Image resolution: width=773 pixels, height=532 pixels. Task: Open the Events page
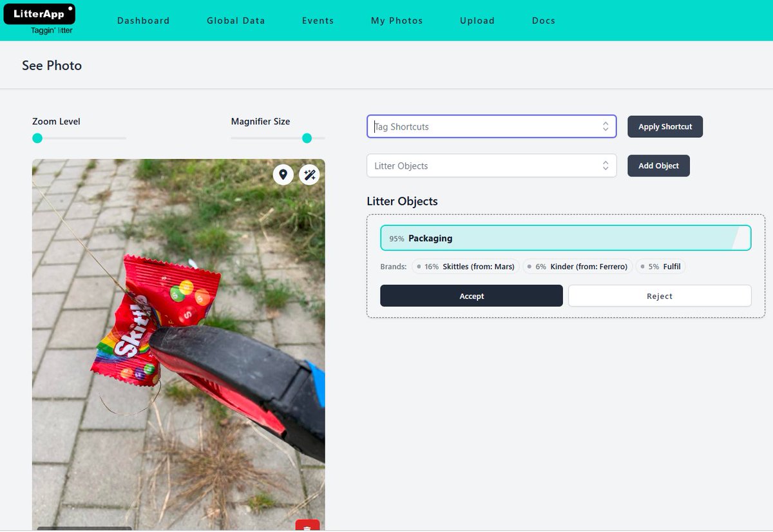pyautogui.click(x=318, y=21)
